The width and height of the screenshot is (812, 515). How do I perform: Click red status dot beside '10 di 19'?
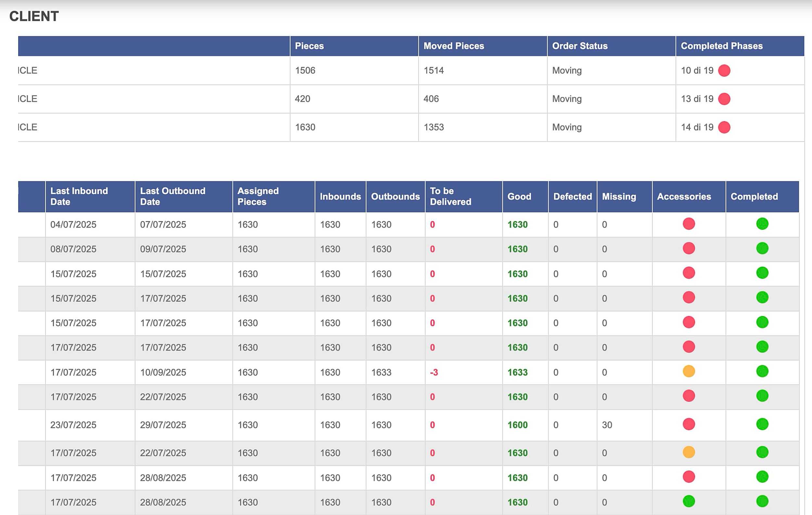(724, 71)
